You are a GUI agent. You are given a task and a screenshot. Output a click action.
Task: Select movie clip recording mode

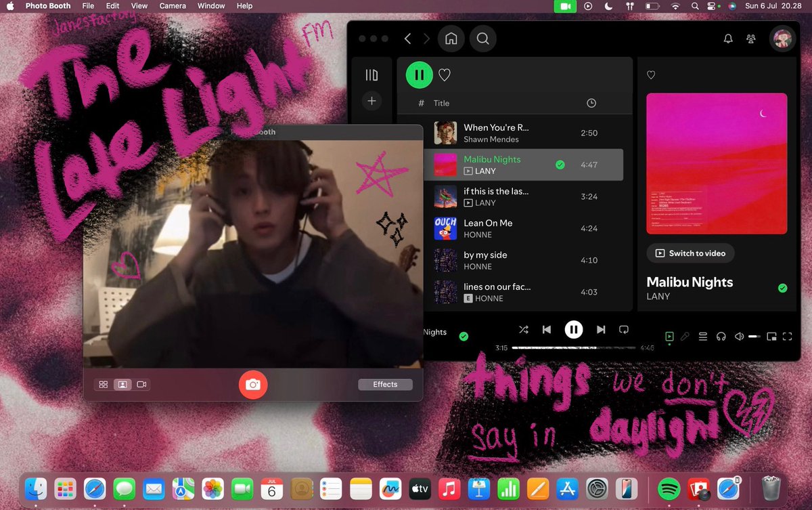[x=141, y=384]
